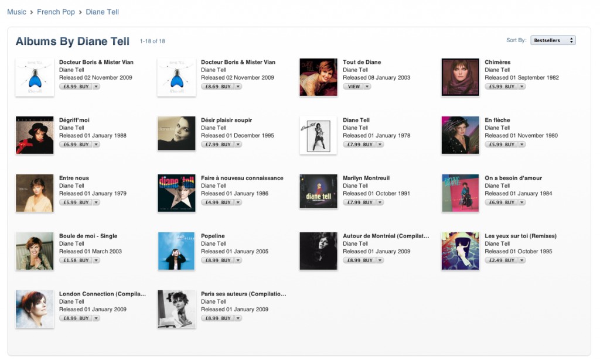
Task: Open the Chimères album cover
Action: click(x=461, y=77)
